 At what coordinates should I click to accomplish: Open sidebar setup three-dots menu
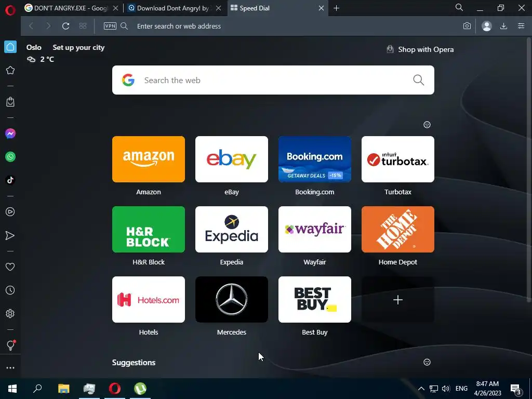[x=10, y=368]
